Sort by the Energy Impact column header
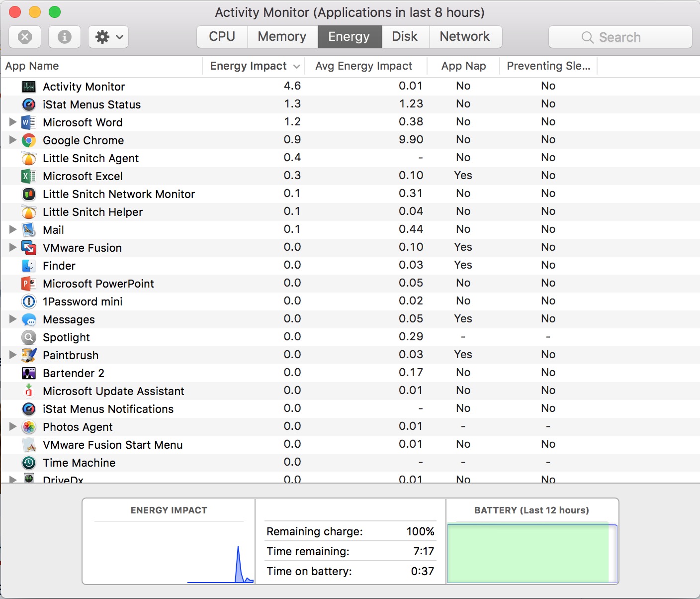This screenshot has height=599, width=700. tap(254, 66)
